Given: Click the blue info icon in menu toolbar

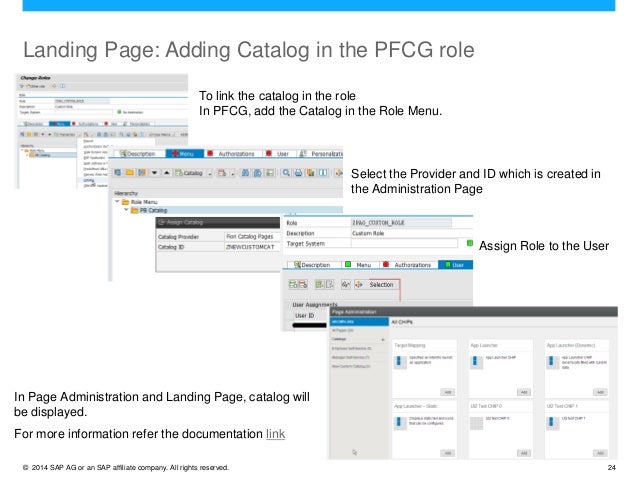Looking at the screenshot, I should (323, 173).
